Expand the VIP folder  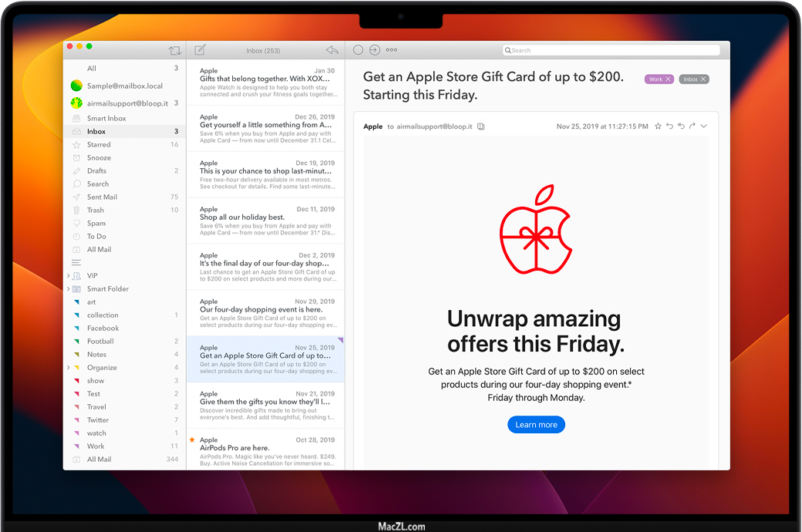(68, 276)
